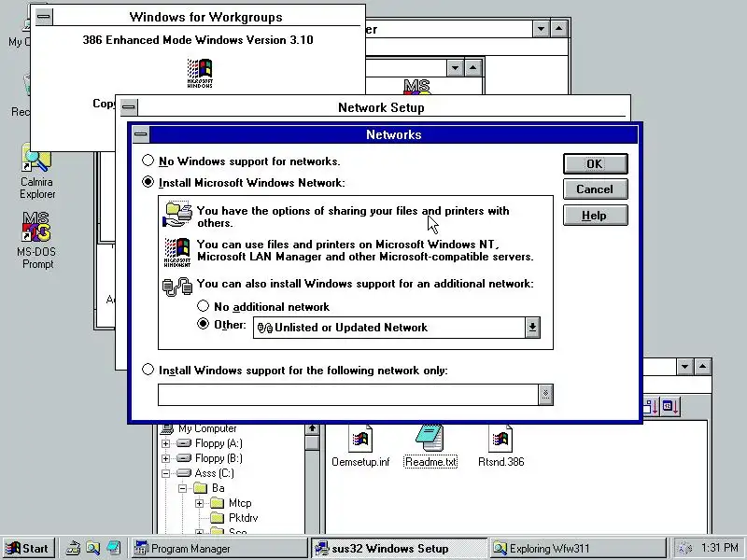
Task: Click the magnifier explorer quick launch icon
Action: coord(92,549)
